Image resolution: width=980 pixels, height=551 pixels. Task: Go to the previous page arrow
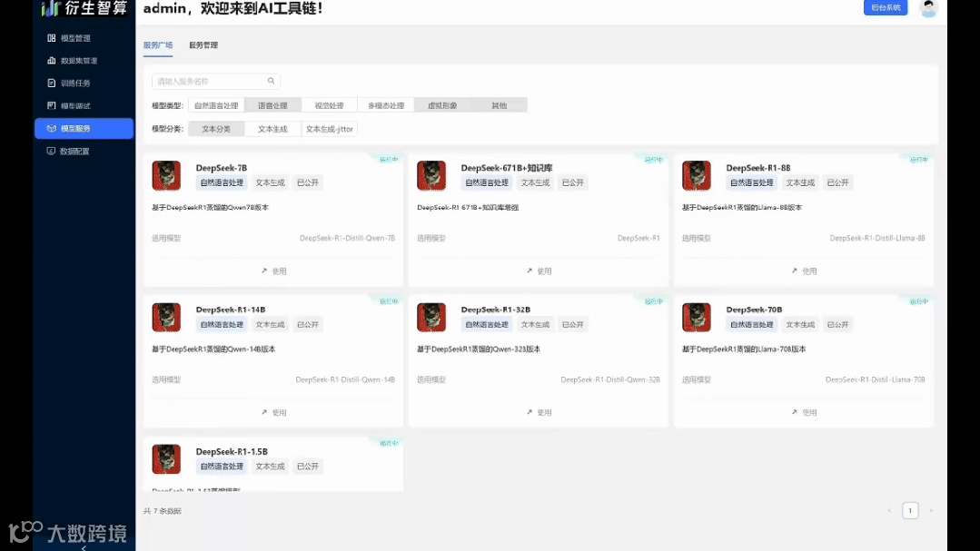[889, 510]
